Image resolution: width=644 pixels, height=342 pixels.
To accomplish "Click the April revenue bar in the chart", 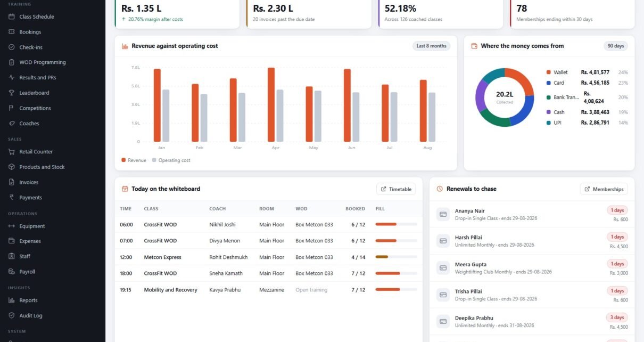I will coord(271,105).
